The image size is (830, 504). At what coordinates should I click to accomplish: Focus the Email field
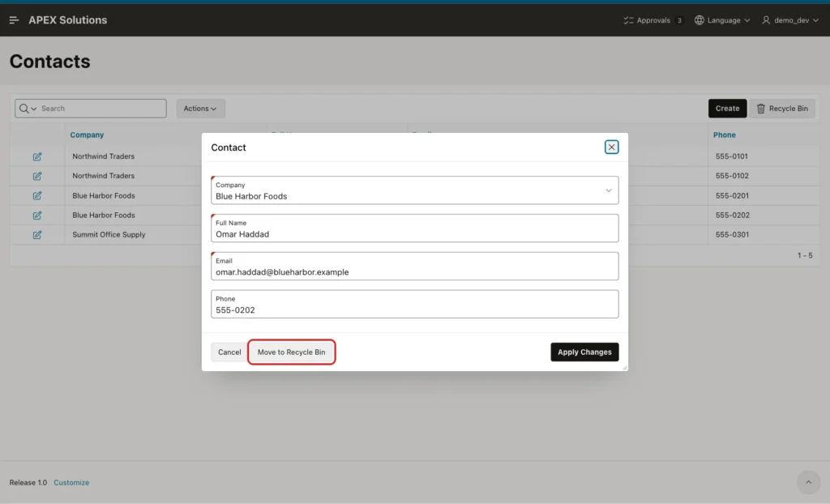414,267
